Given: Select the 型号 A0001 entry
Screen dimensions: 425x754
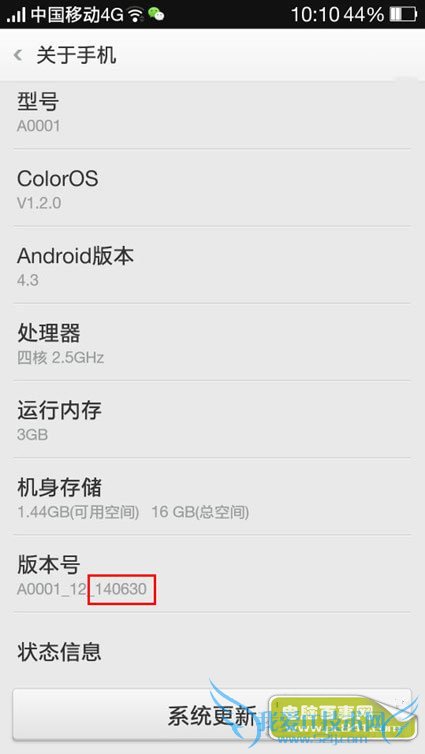Looking at the screenshot, I should click(x=212, y=114).
